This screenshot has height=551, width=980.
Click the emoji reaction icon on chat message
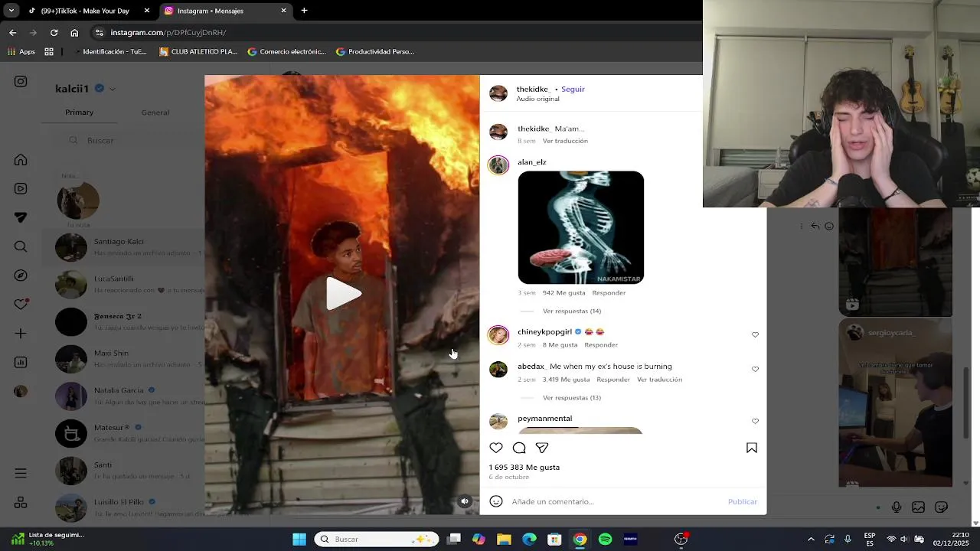[x=829, y=227]
